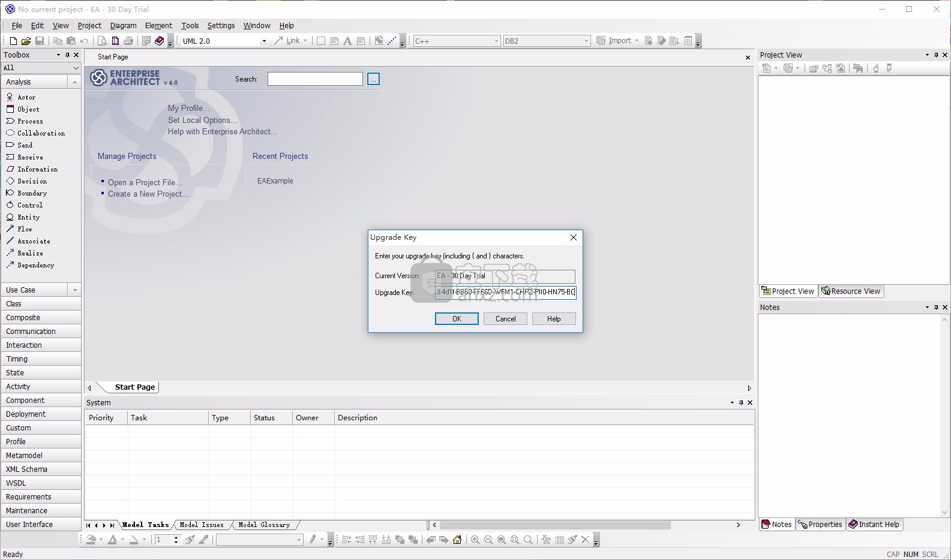Click the Project View pin icon
Screen dimensions: 951x560
[x=936, y=55]
